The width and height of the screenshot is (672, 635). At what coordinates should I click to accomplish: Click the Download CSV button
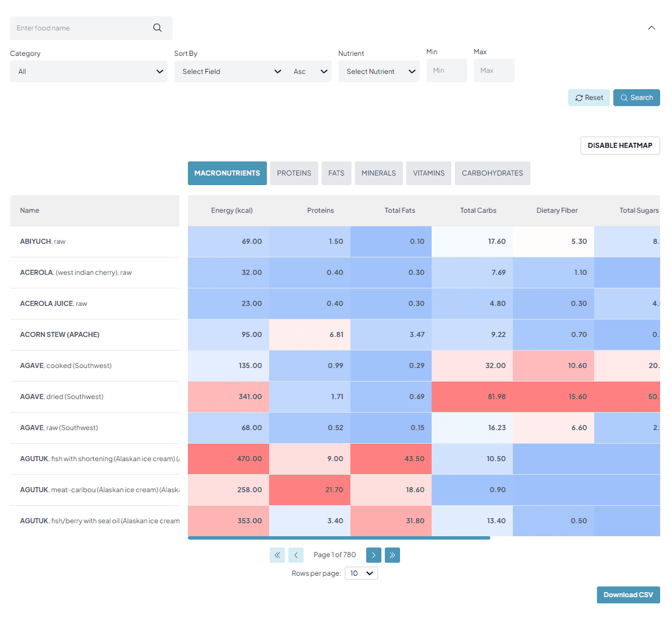pos(629,595)
